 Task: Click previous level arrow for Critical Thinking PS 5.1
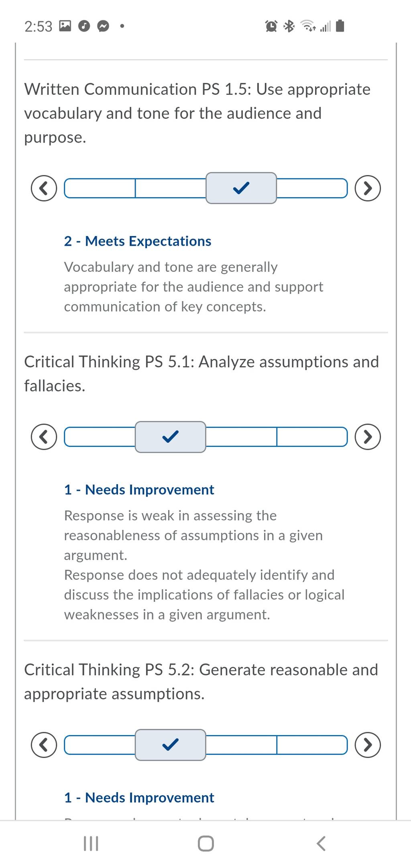coord(44,436)
